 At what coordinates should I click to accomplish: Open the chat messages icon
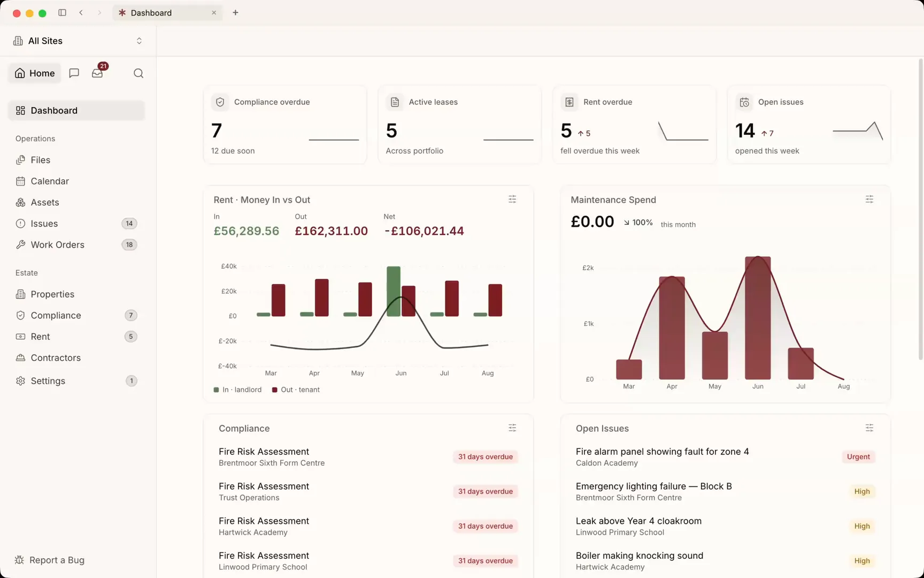(74, 73)
